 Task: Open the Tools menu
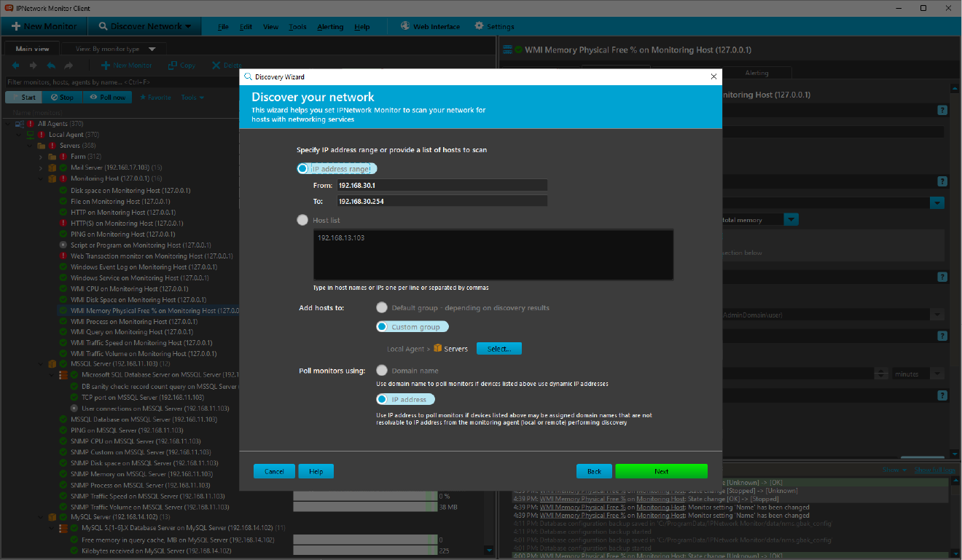point(297,27)
